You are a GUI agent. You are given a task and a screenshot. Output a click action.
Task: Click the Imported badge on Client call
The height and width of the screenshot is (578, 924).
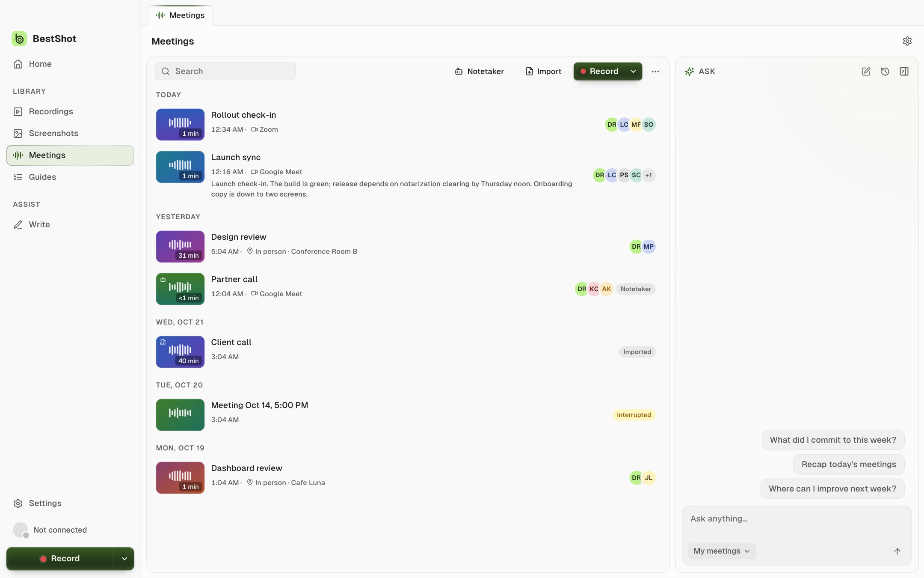coord(637,352)
